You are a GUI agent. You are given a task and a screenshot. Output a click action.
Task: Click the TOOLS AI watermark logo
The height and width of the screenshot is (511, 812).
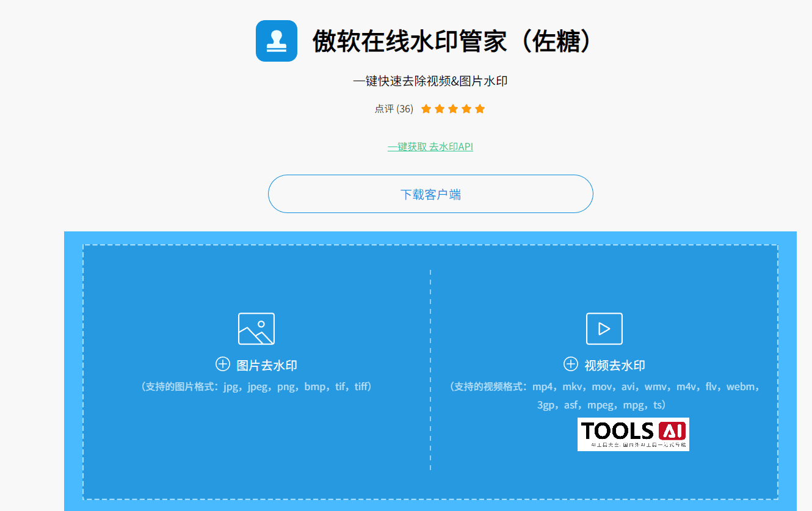(634, 433)
